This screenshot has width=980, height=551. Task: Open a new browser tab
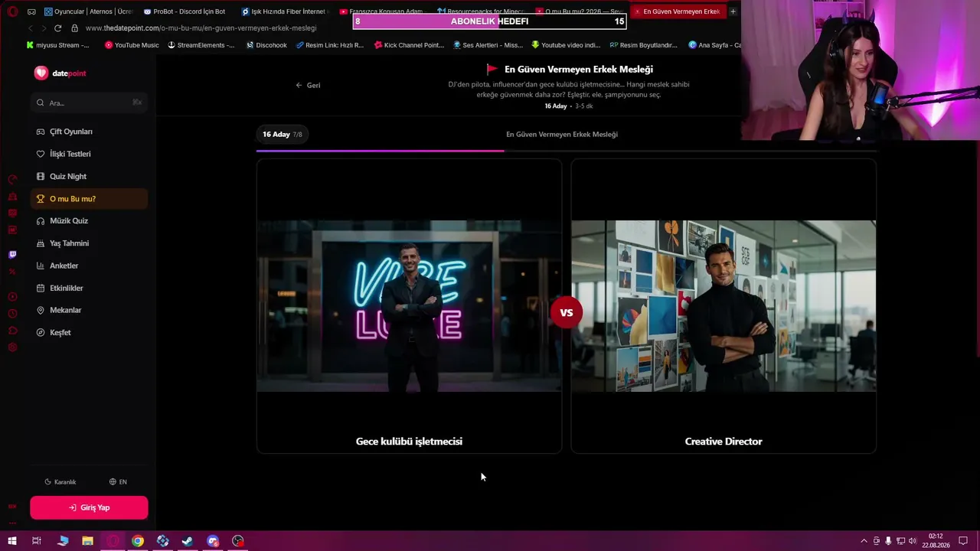(x=733, y=11)
